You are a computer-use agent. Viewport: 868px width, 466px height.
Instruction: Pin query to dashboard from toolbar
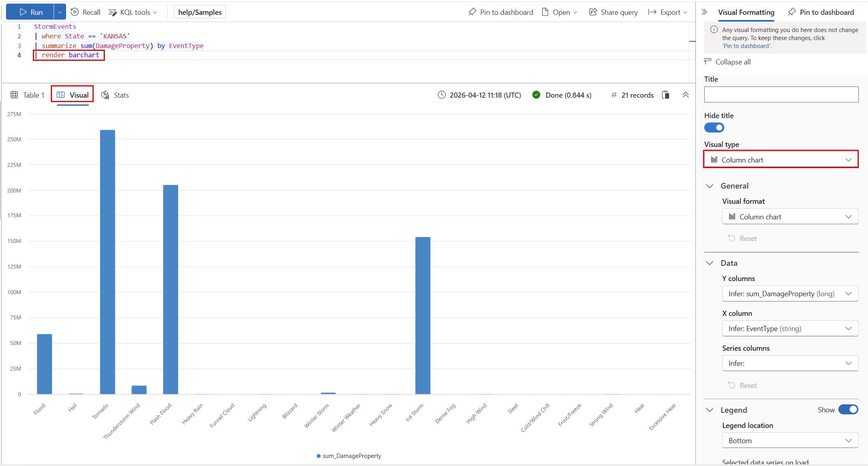[x=500, y=12]
